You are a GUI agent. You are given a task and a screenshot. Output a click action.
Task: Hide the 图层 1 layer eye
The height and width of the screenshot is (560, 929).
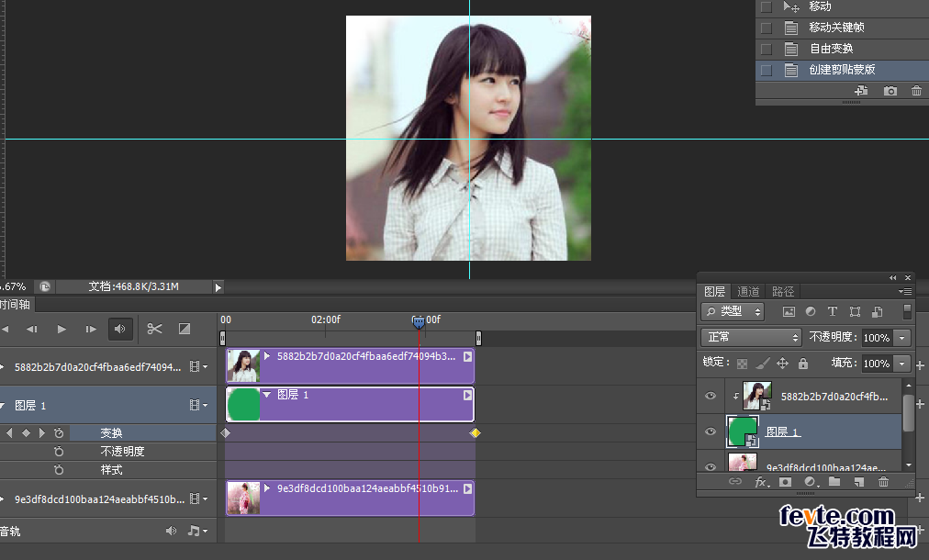tap(711, 431)
